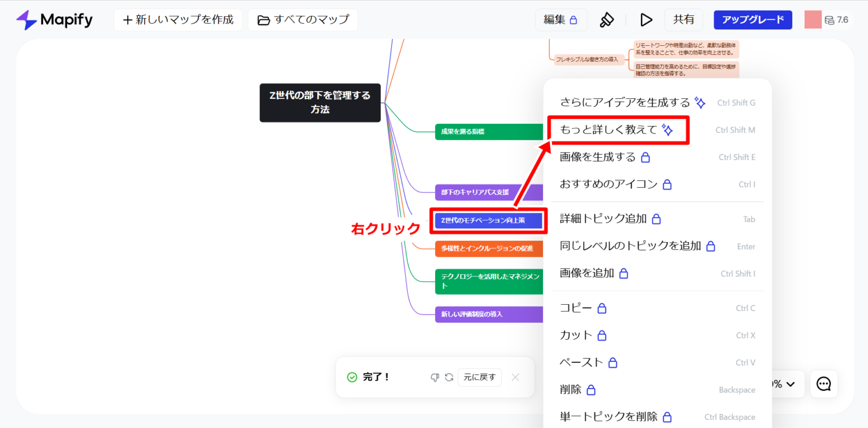This screenshot has height=428, width=868.
Task: Open the 共有 sharing dialog
Action: click(684, 19)
